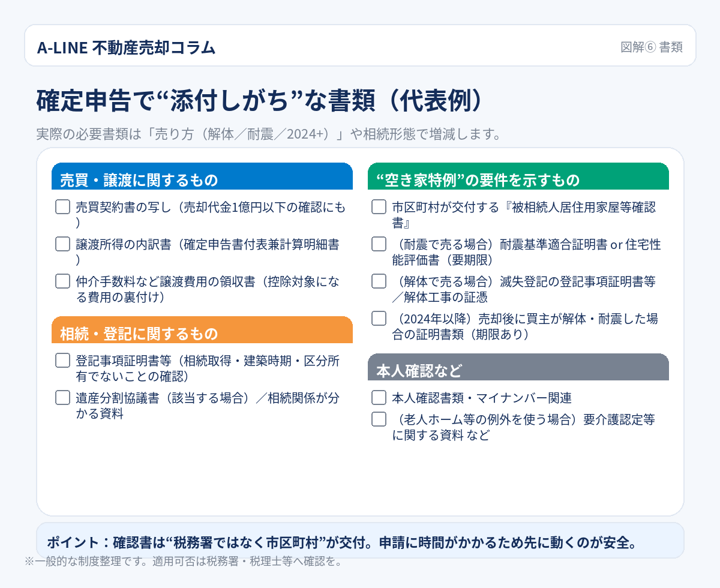Select the orange 相続・登記に関するもの header
720x588 pixels.
click(x=202, y=331)
